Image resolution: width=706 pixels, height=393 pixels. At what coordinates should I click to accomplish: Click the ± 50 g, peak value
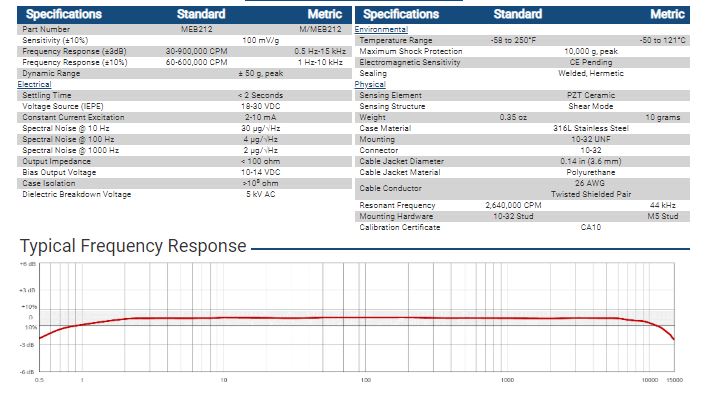click(260, 73)
